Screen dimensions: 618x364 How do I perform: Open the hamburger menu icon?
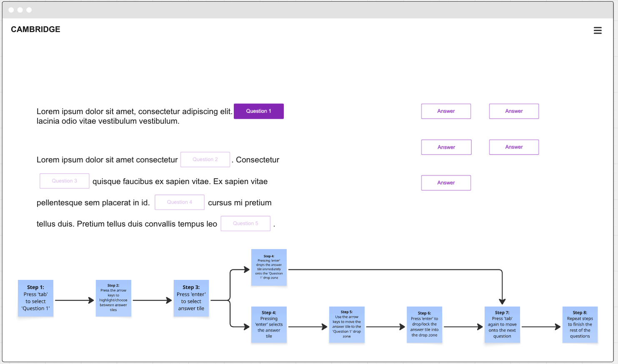coord(598,30)
